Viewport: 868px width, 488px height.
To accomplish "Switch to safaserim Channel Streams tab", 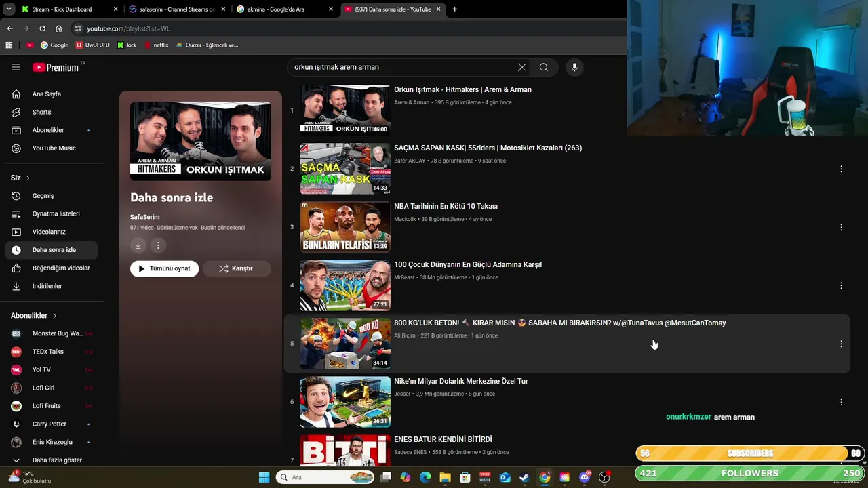I will pos(176,9).
